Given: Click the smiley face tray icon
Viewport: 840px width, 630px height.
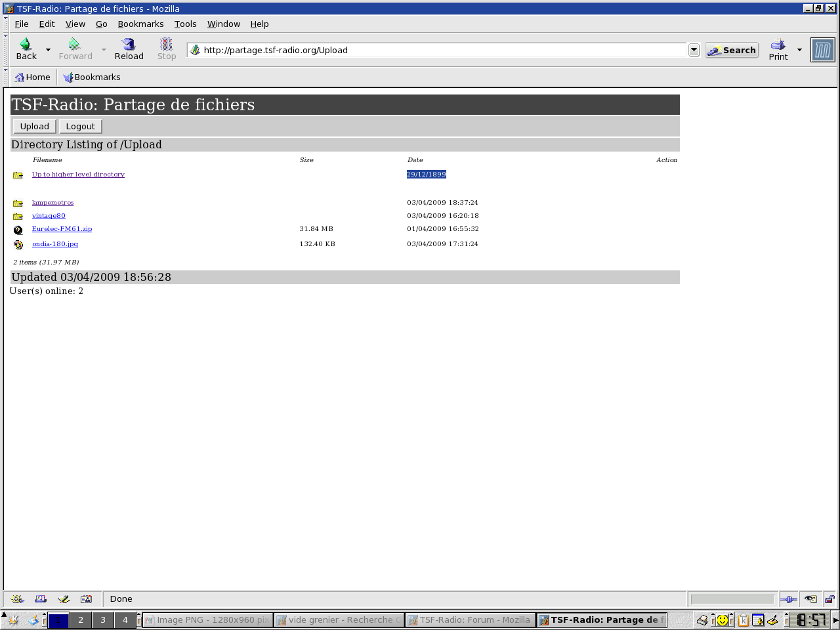Looking at the screenshot, I should 723,619.
